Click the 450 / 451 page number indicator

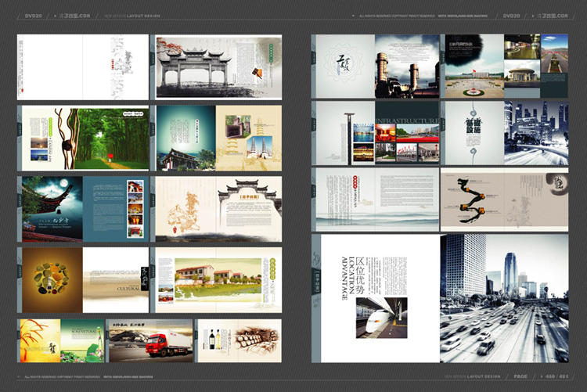556,376
